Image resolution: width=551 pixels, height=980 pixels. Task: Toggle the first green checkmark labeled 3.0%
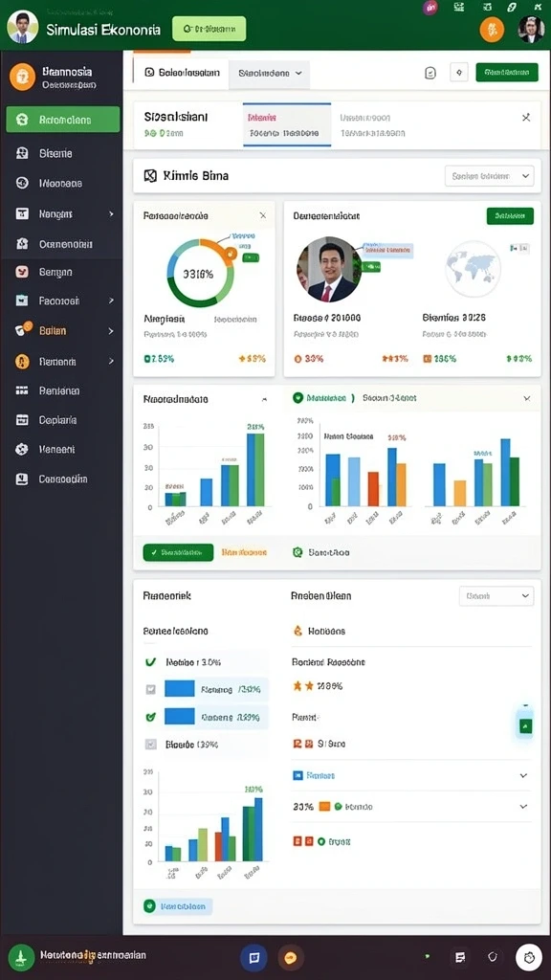click(x=150, y=661)
